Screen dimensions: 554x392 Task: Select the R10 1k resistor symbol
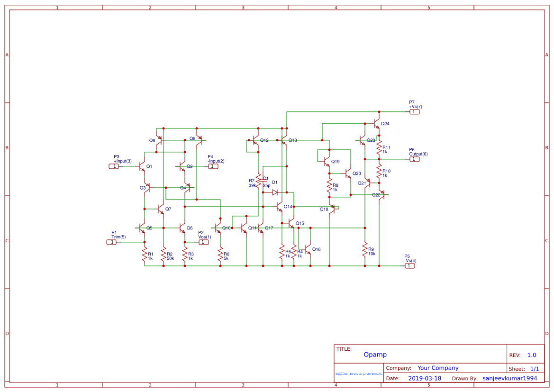pos(379,172)
